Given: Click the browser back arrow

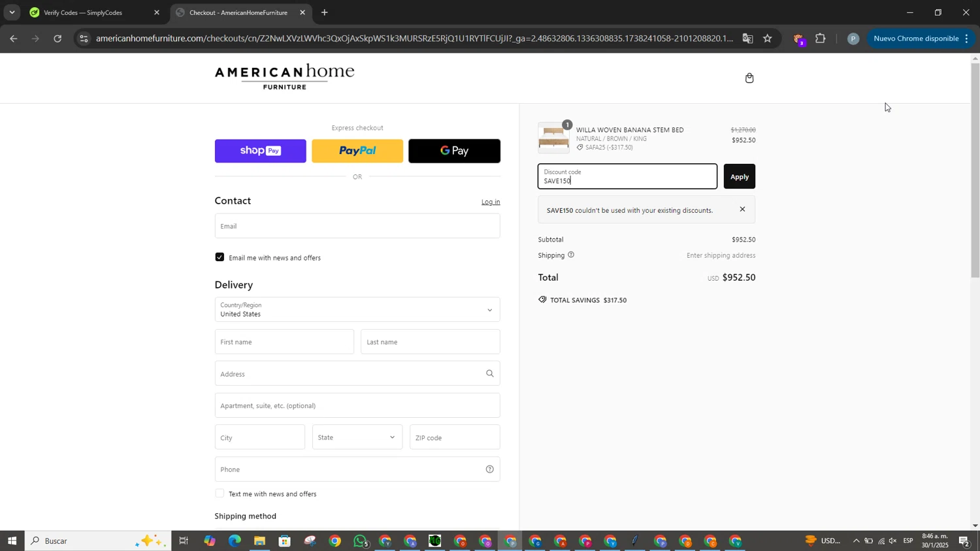Looking at the screenshot, I should tap(13, 39).
